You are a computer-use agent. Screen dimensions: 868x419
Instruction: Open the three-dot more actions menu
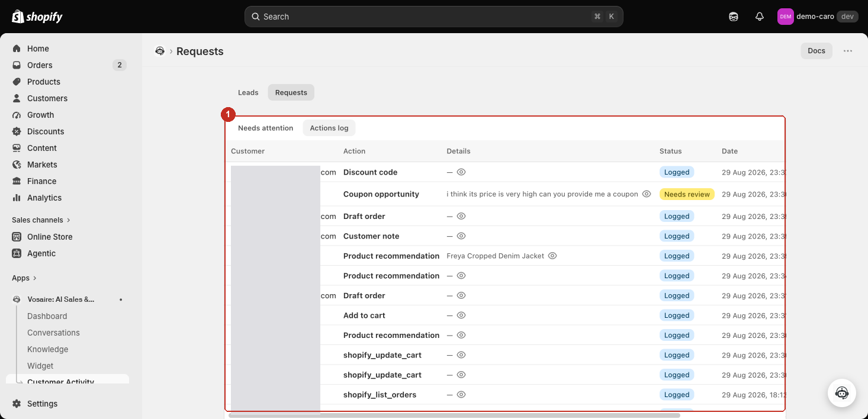click(848, 51)
